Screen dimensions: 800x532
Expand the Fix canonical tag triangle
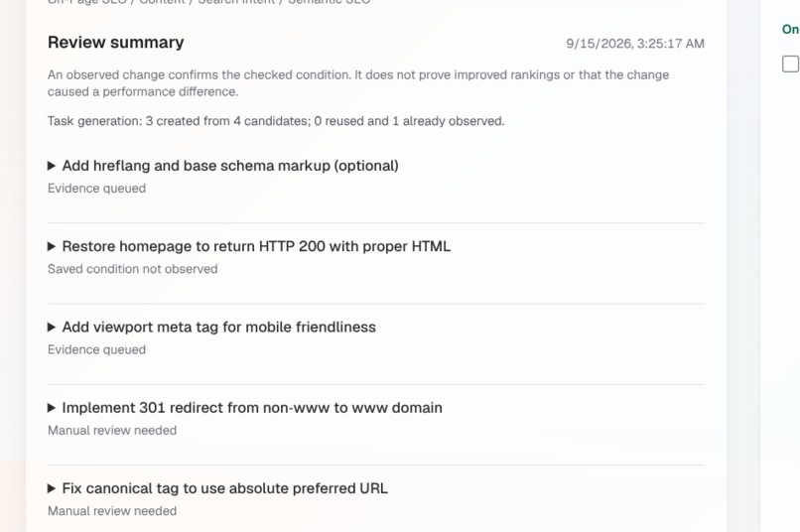[51, 488]
